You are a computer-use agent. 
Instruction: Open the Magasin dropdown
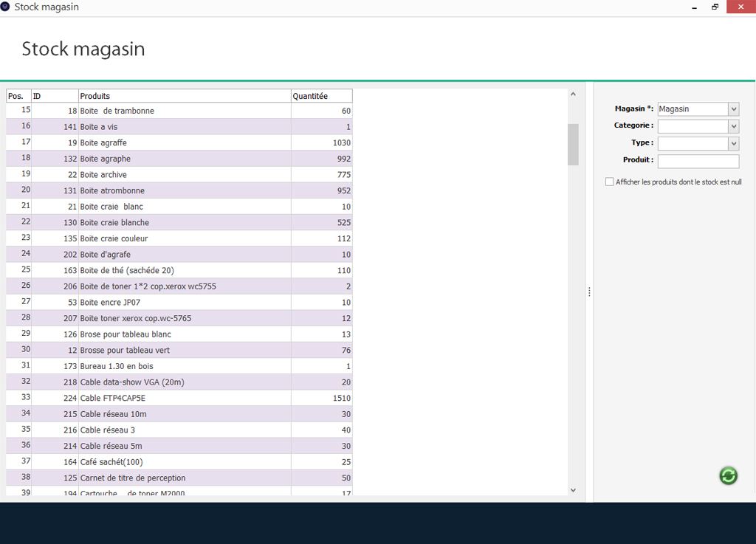733,109
